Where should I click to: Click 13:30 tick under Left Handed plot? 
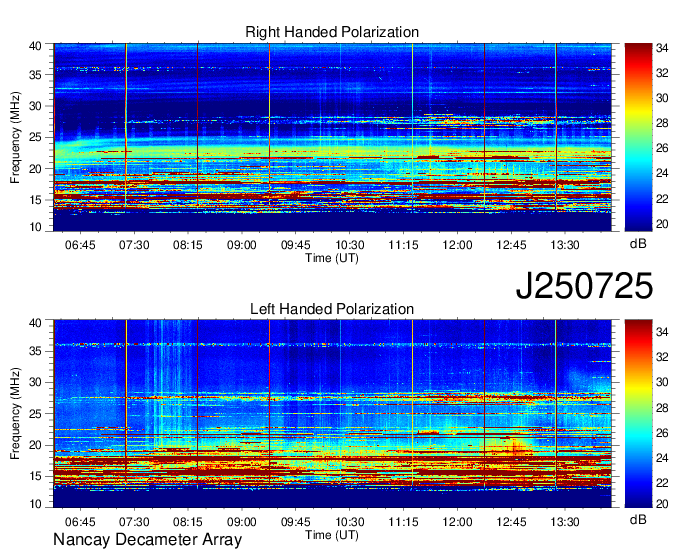pos(565,522)
